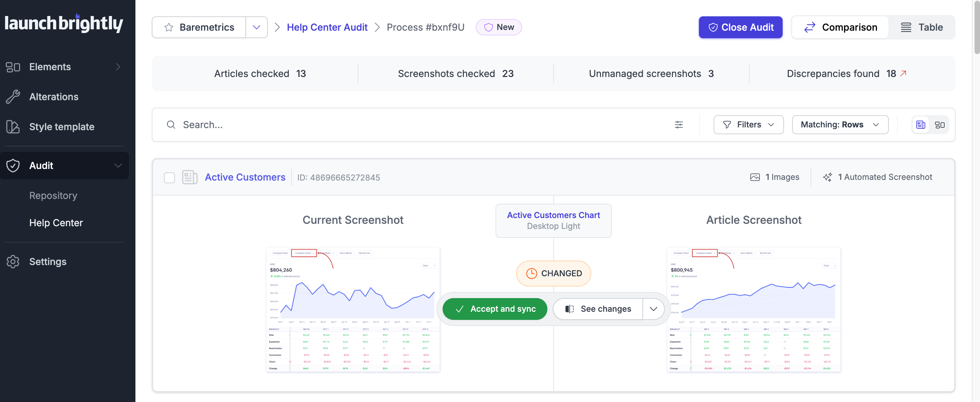Open Help Center under Audit
Screen dimensions: 980x402
click(56, 222)
